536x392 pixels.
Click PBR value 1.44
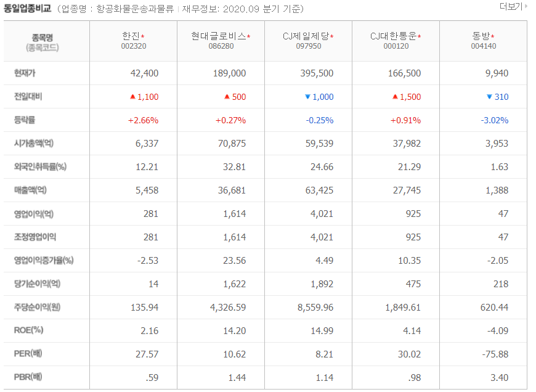(x=237, y=378)
